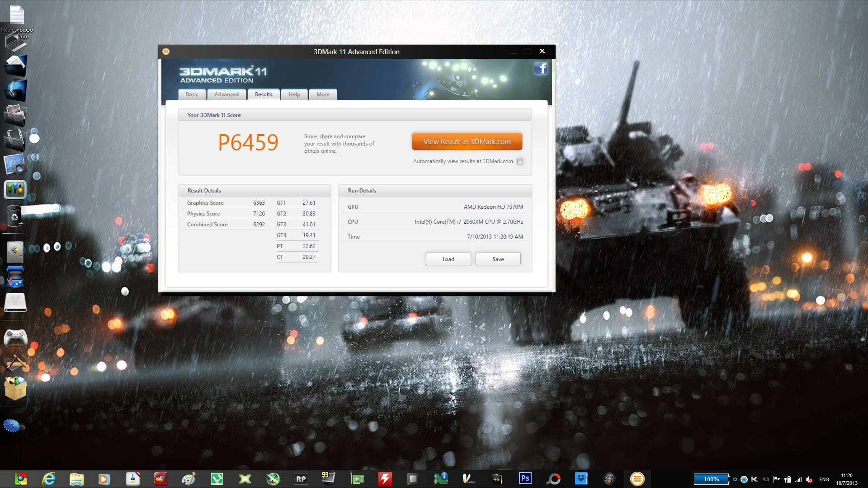Screen dimensions: 868x488
Task: Click the CT value 29.27
Action: coord(309,257)
